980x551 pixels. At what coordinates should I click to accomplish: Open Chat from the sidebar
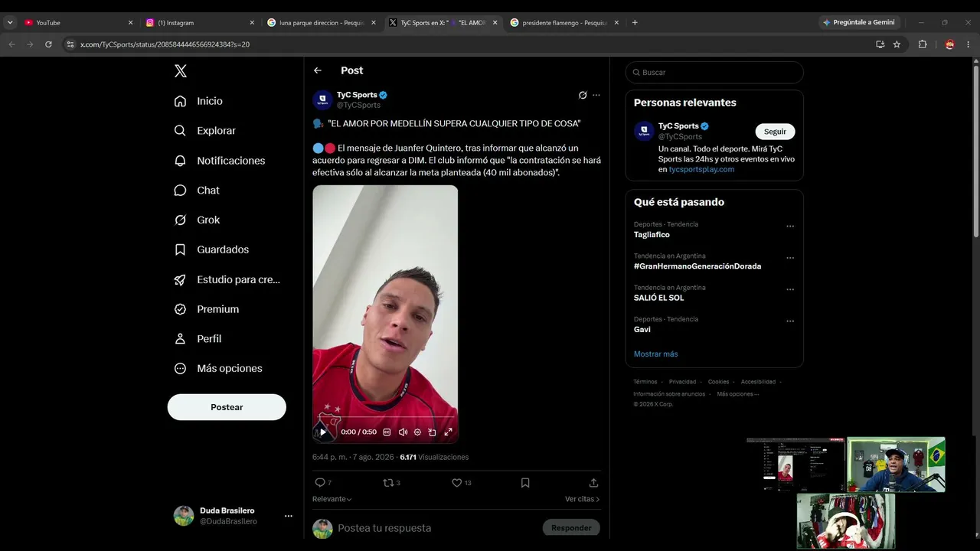197,191
